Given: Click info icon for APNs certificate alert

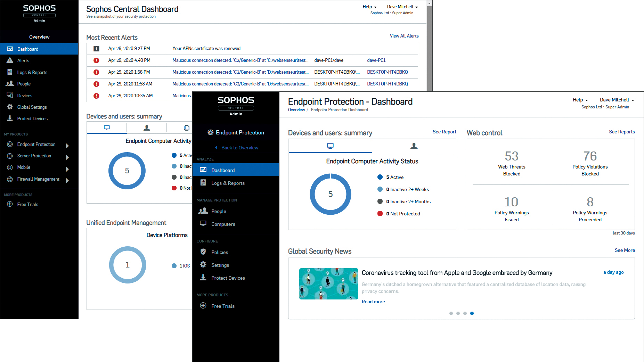Looking at the screenshot, I should pos(97,49).
